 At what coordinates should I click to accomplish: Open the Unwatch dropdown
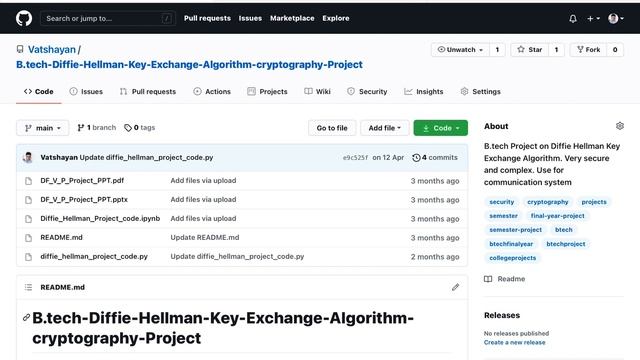[x=460, y=49]
